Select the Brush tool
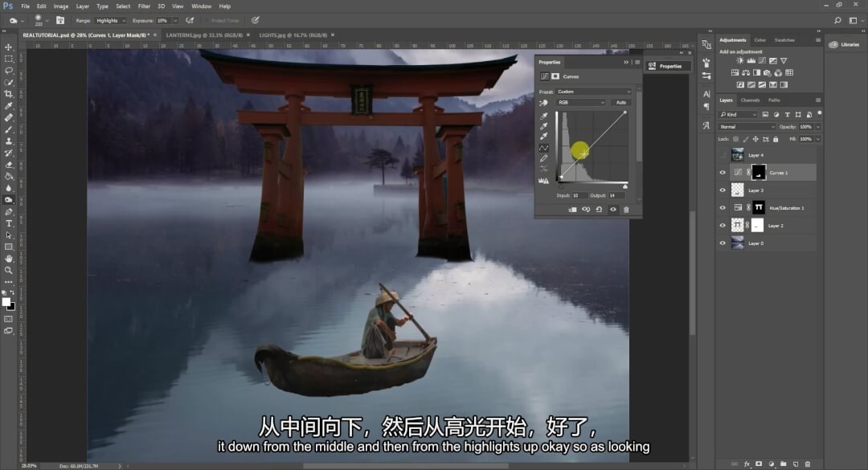Screen dimensions: 868x470 tap(8, 129)
